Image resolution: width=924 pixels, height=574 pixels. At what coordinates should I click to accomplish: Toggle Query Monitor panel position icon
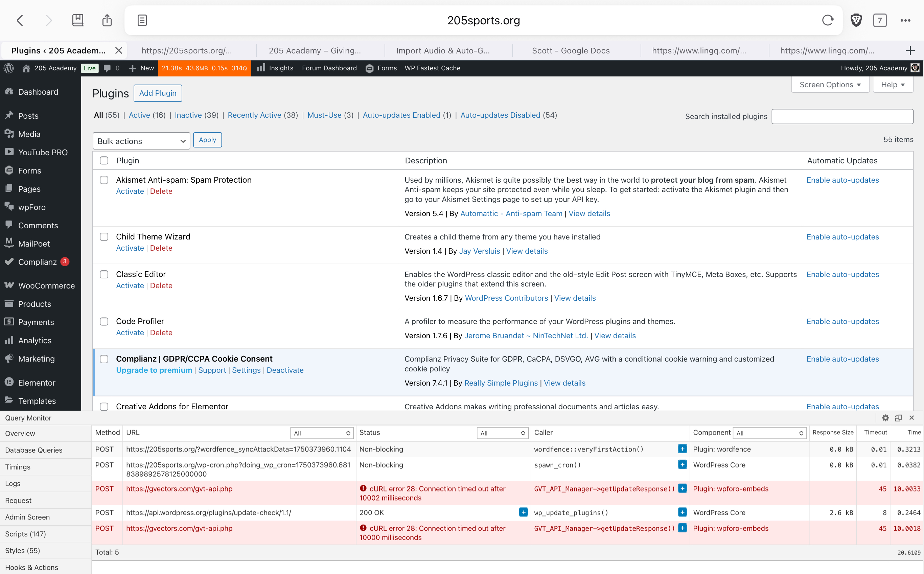(898, 418)
